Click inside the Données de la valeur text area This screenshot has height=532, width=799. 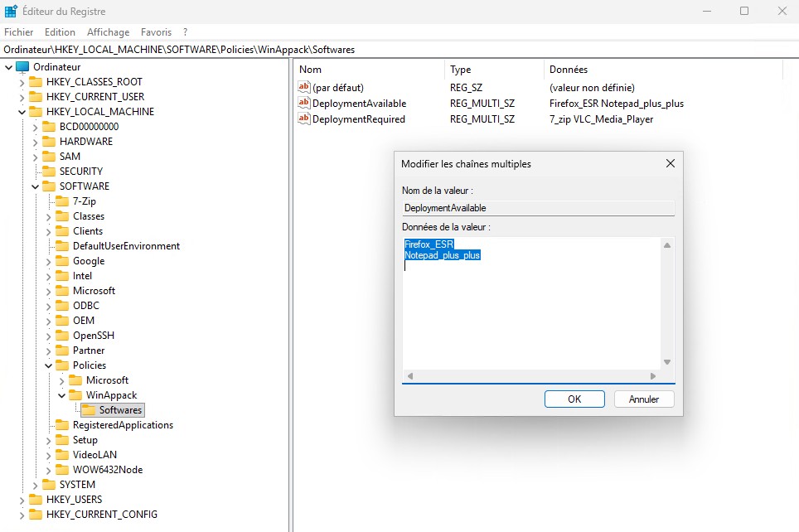click(x=532, y=304)
